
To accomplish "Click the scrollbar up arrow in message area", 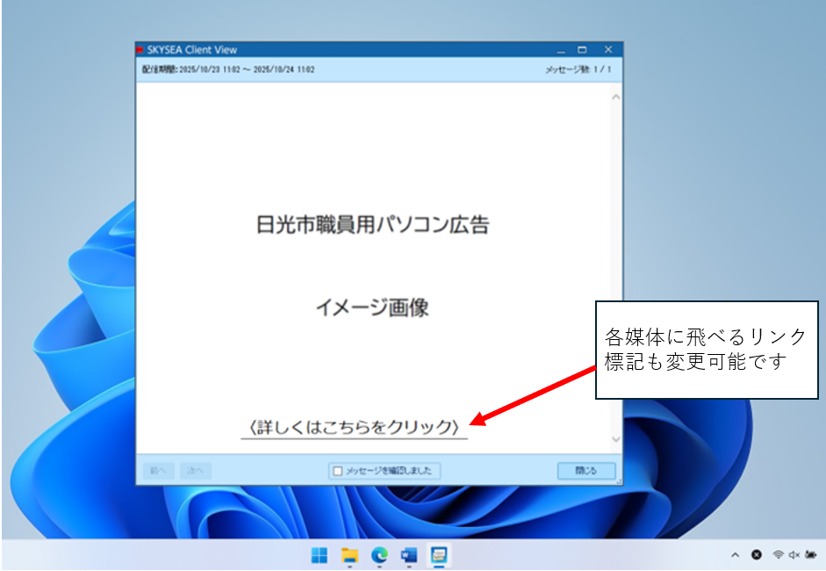I will click(616, 97).
